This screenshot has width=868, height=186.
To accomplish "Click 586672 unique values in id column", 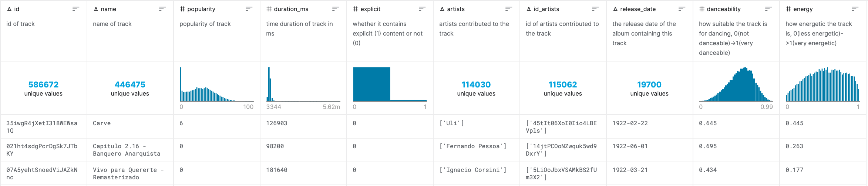I will pos(43,89).
